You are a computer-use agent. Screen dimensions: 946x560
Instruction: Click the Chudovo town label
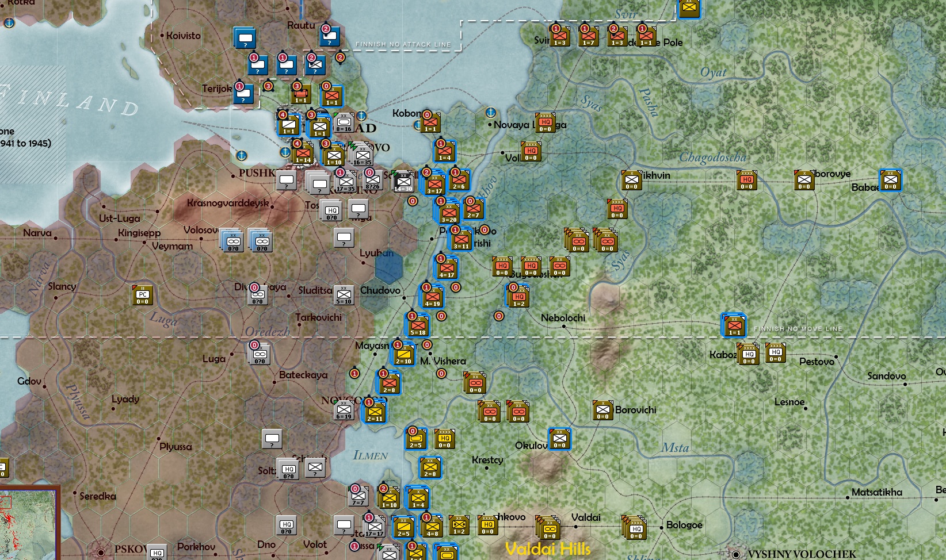[x=380, y=290]
